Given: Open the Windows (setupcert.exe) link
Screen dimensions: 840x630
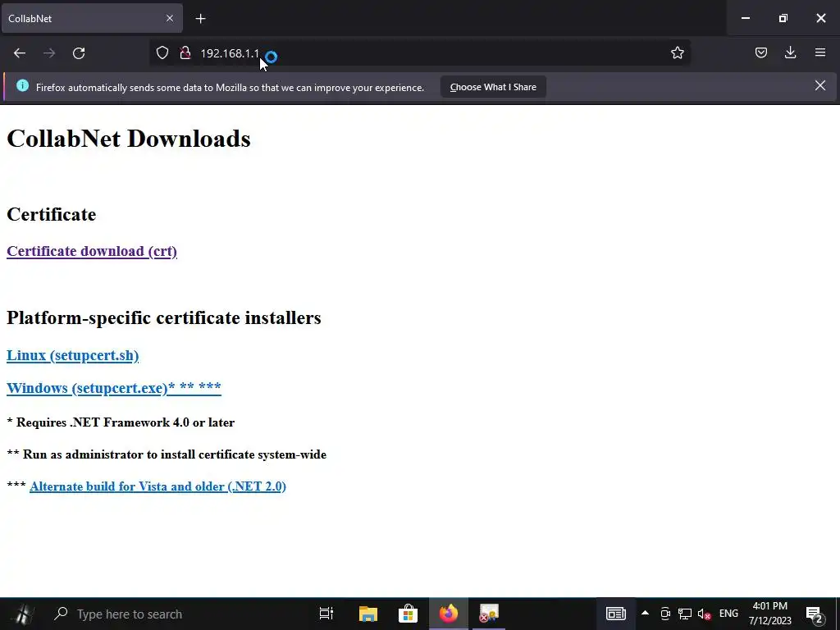Looking at the screenshot, I should point(113,387).
